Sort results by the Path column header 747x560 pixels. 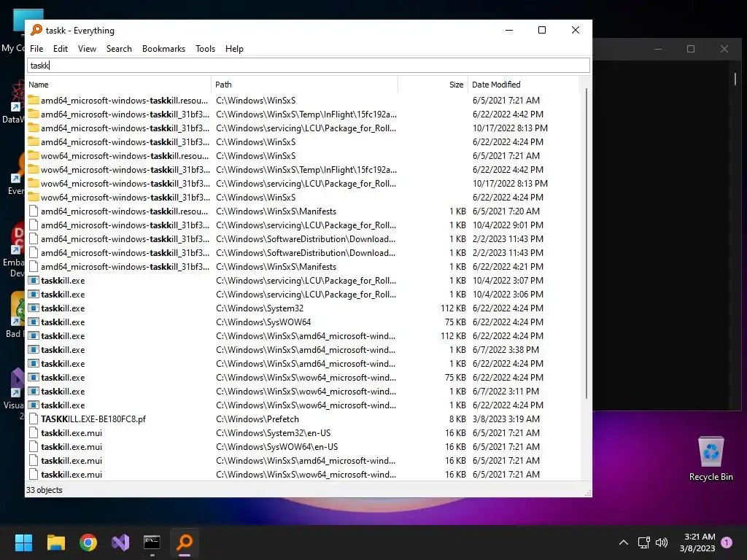coord(304,85)
